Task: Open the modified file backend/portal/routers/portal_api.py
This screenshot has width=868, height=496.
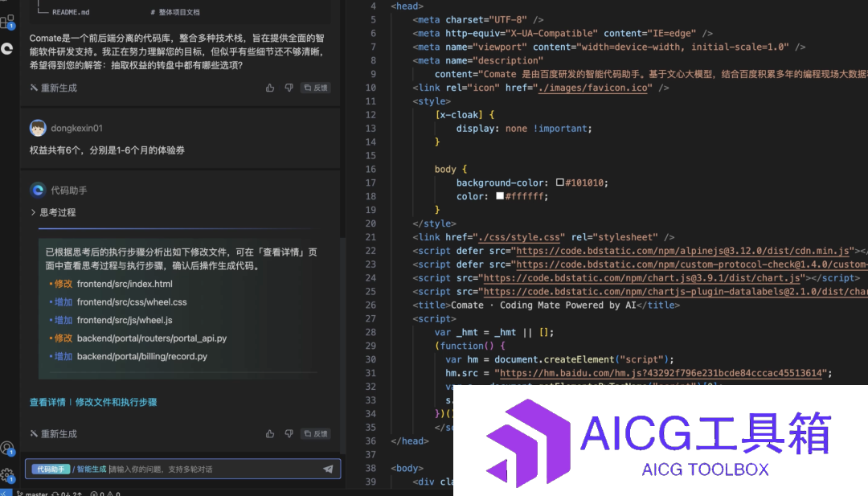Action: pyautogui.click(x=152, y=338)
